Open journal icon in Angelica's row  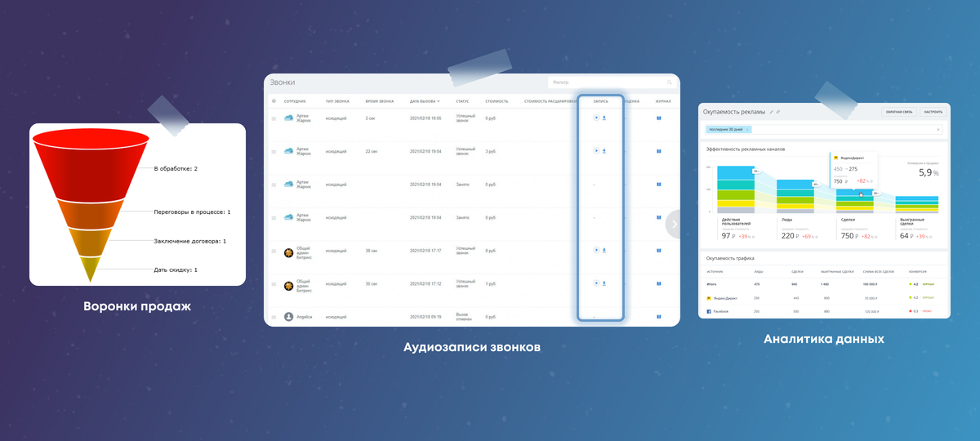(658, 316)
